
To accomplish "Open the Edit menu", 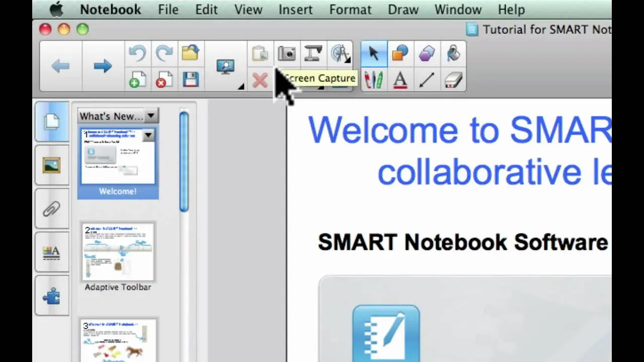I will coord(206,10).
